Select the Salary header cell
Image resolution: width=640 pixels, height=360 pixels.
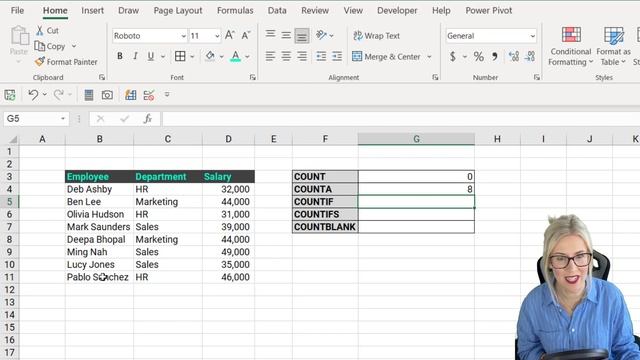click(x=228, y=177)
